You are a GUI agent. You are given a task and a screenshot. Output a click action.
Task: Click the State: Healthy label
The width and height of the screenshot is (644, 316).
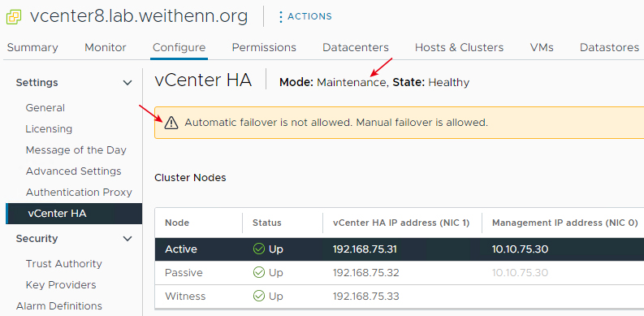point(431,83)
